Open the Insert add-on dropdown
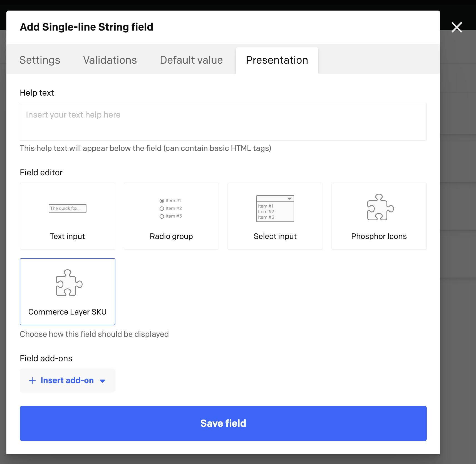 pyautogui.click(x=67, y=380)
